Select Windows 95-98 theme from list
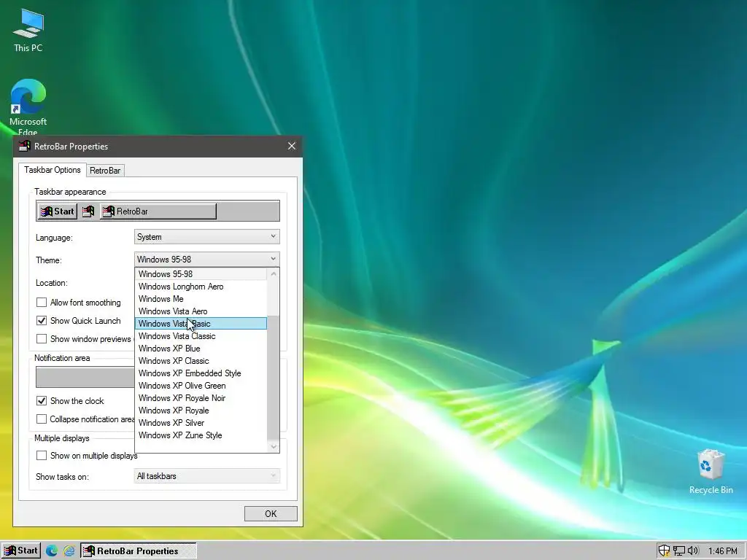 [201, 274]
